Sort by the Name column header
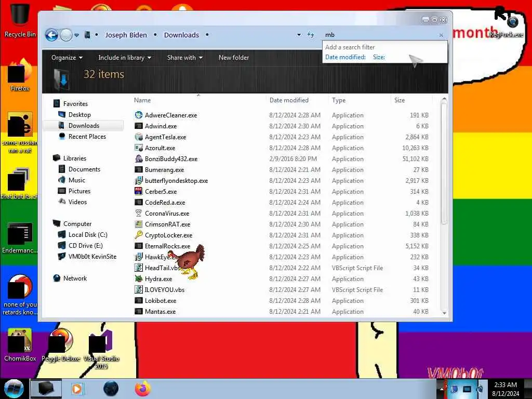The width and height of the screenshot is (532, 399). click(x=142, y=100)
